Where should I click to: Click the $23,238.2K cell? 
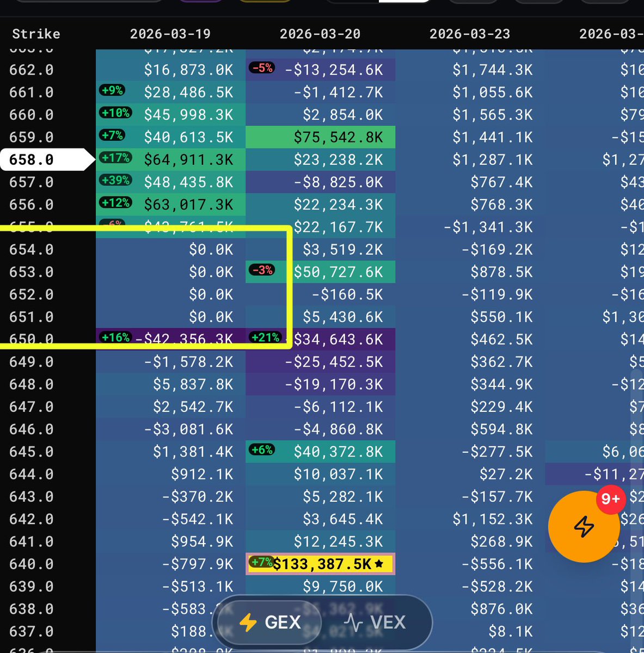pyautogui.click(x=321, y=159)
